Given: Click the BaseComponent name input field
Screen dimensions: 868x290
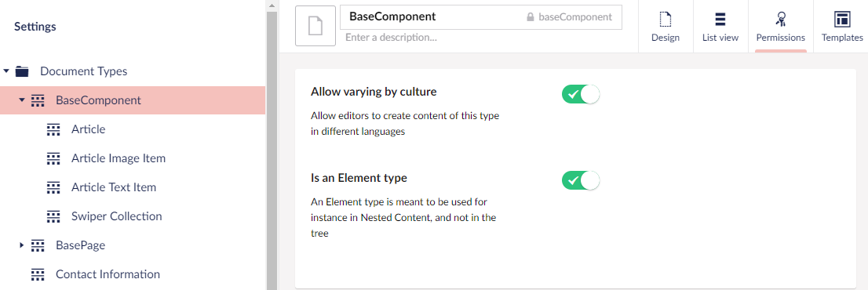Looking at the screenshot, I should click(481, 17).
